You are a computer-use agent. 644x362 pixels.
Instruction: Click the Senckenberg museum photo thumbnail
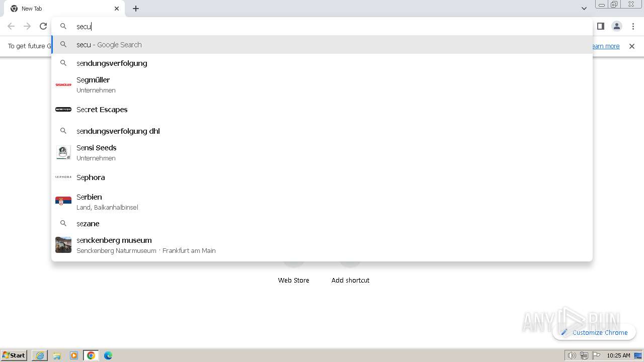pyautogui.click(x=63, y=245)
